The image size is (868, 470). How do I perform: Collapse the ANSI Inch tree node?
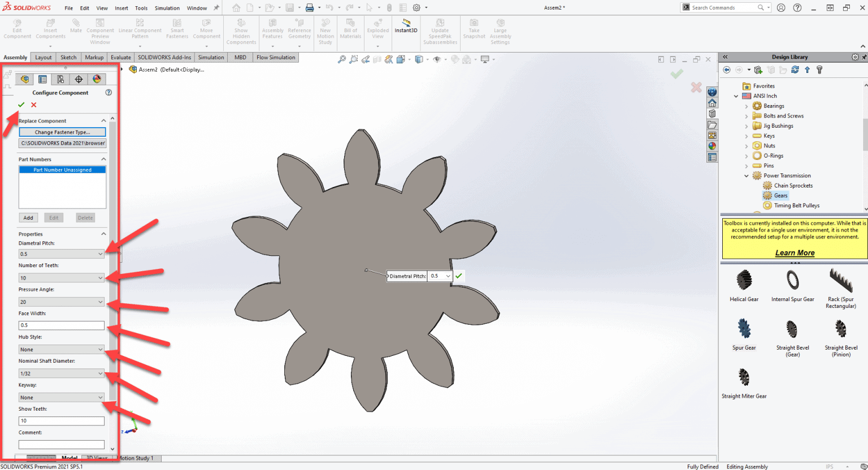click(x=736, y=96)
